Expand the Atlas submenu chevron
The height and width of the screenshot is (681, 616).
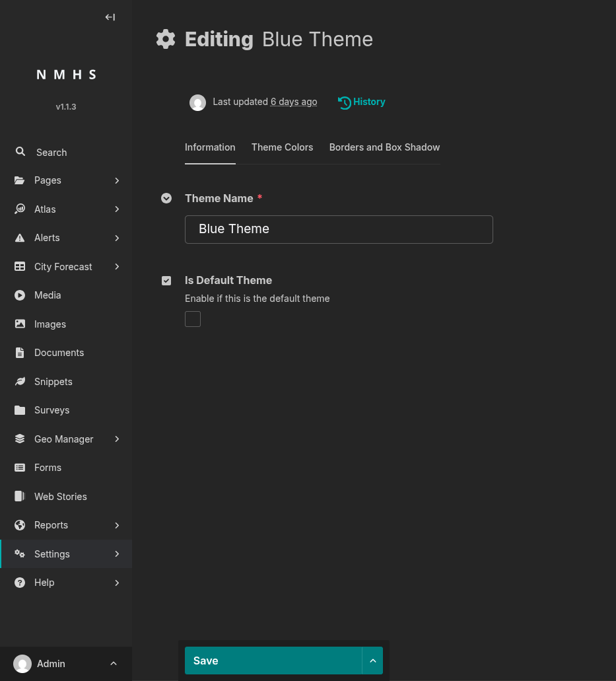(117, 209)
